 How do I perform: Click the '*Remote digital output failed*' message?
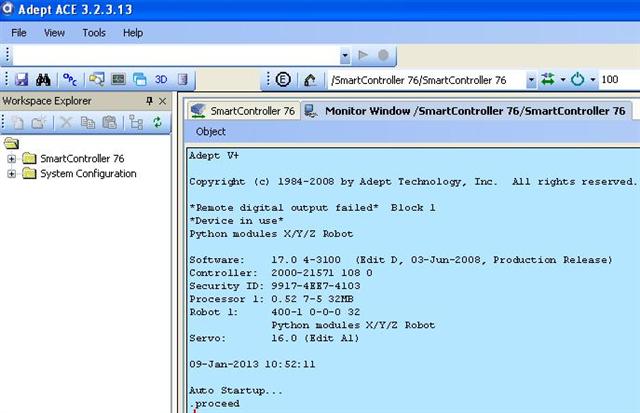pyautogui.click(x=284, y=208)
